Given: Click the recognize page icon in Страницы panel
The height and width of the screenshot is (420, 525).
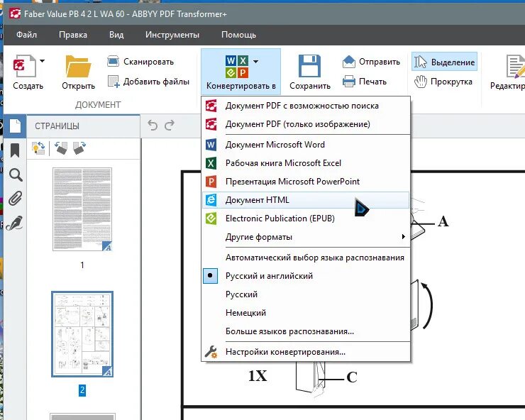Looking at the screenshot, I should tap(38, 148).
